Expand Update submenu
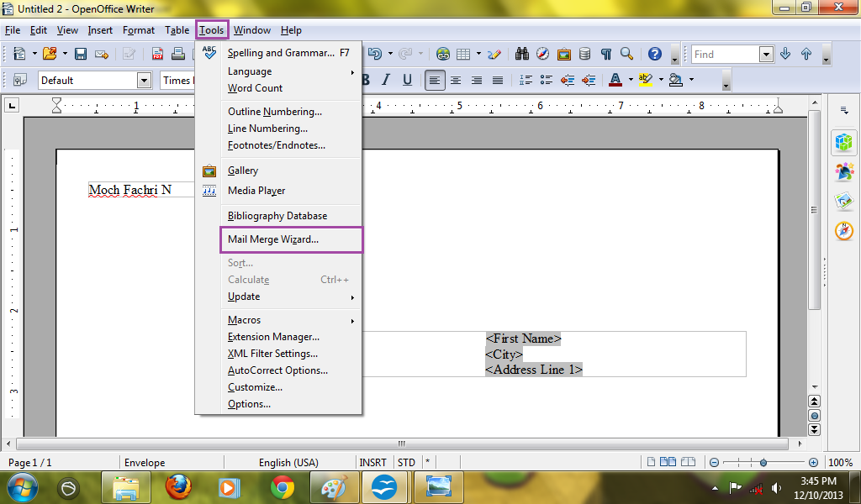 coord(291,297)
